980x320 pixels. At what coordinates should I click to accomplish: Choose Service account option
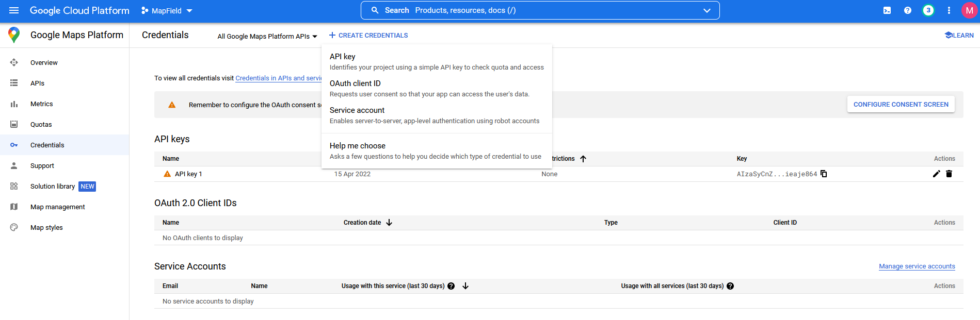tap(437, 115)
